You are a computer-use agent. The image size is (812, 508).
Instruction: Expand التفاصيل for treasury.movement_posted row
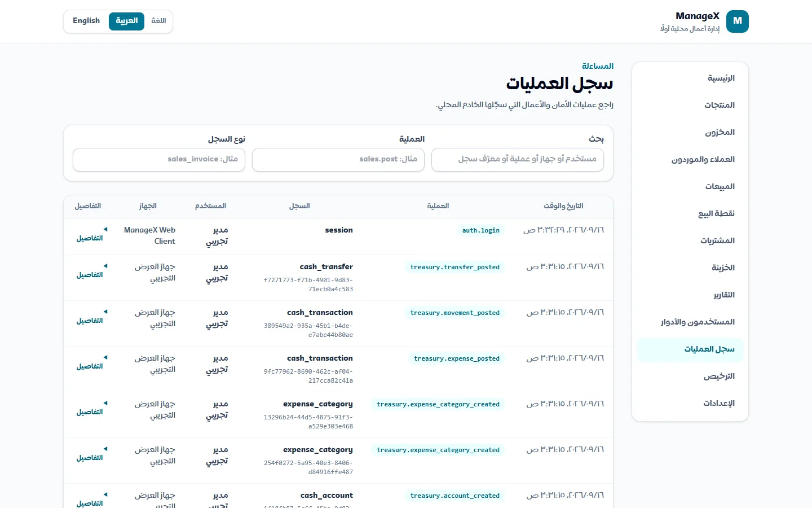90,317
